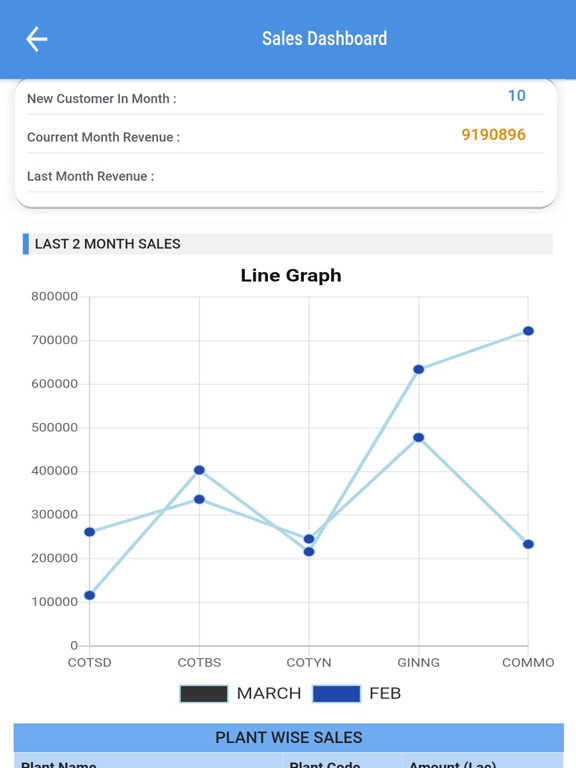Click the new customer count 10
The width and height of the screenshot is (576, 768).
click(517, 96)
